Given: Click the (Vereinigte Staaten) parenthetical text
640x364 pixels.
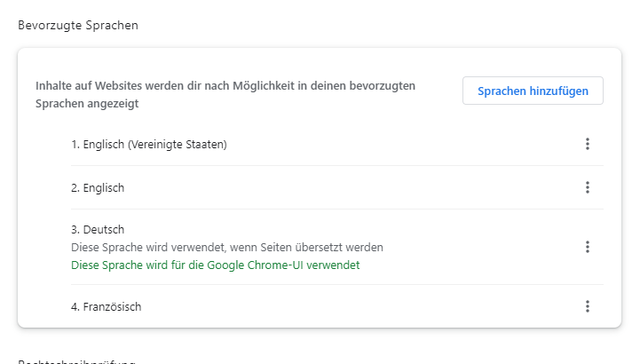Looking at the screenshot, I should click(x=178, y=144).
